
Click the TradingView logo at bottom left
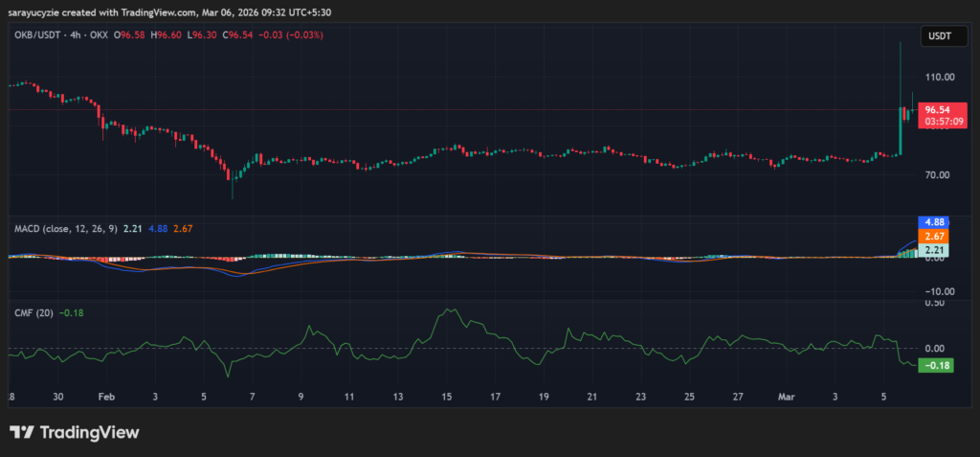(74, 432)
